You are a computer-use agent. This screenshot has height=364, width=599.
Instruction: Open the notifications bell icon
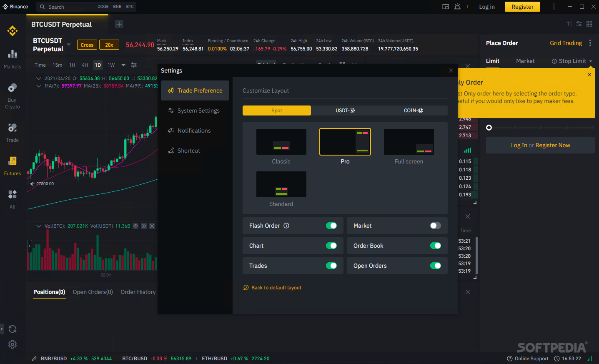click(457, 7)
